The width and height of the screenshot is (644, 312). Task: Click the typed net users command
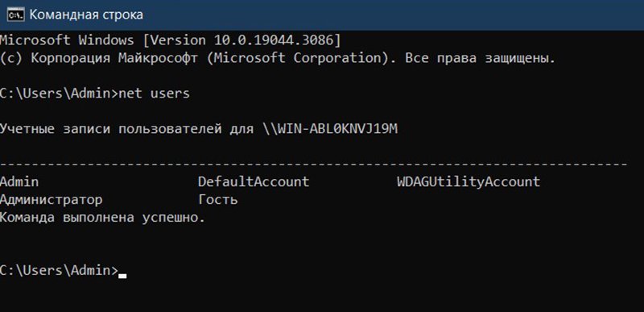(154, 94)
